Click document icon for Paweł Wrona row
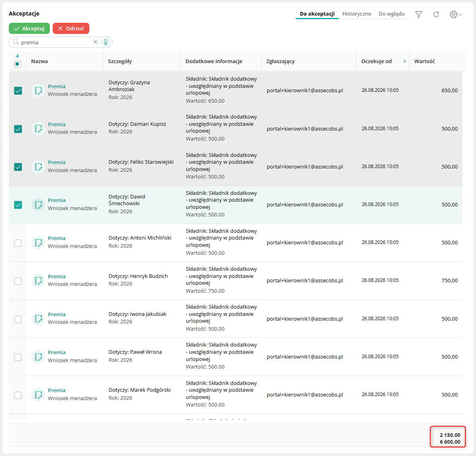This screenshot has height=456, width=476. [38, 357]
